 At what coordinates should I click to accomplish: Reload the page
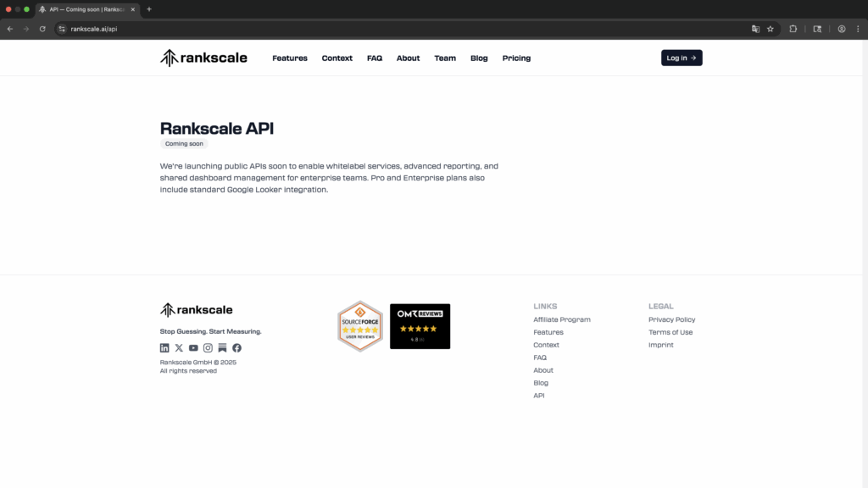(42, 29)
